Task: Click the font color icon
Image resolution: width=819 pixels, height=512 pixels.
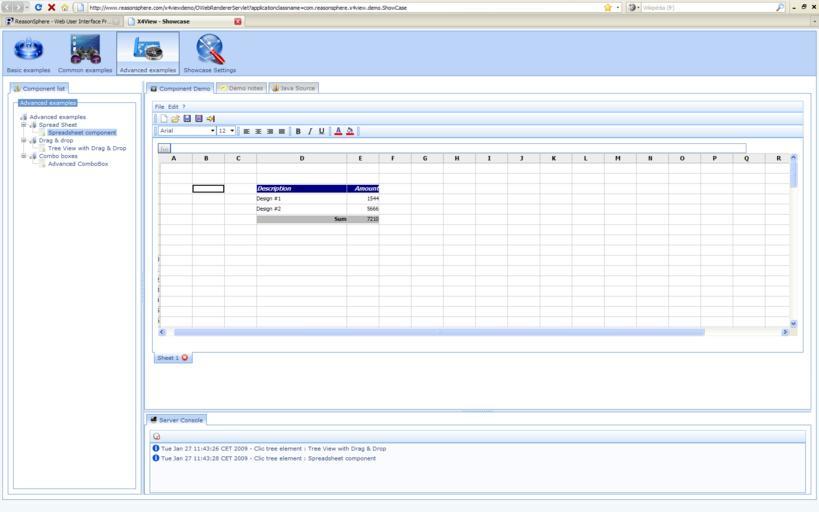Action: [338, 131]
